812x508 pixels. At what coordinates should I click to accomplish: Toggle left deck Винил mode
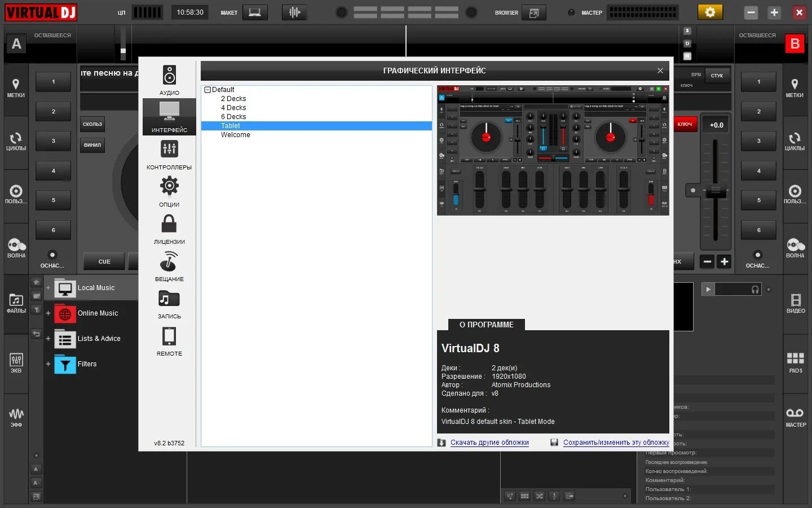[x=92, y=145]
